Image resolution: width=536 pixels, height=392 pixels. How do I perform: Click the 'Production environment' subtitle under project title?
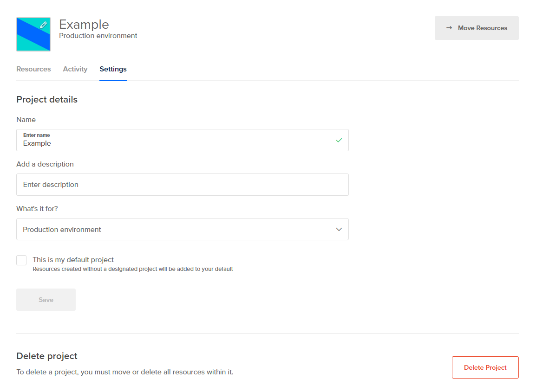pos(98,36)
